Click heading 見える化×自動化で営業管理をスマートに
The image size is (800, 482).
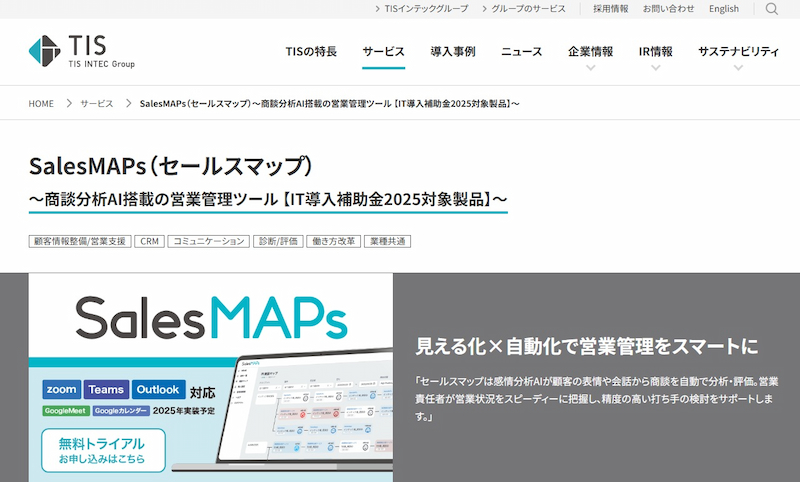(x=587, y=346)
